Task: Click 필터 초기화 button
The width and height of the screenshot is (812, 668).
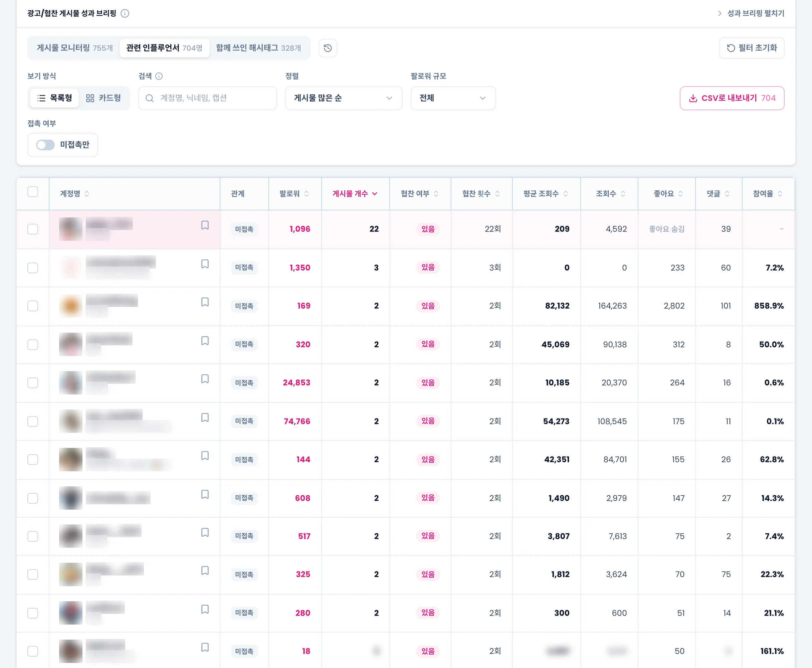Action: point(752,48)
